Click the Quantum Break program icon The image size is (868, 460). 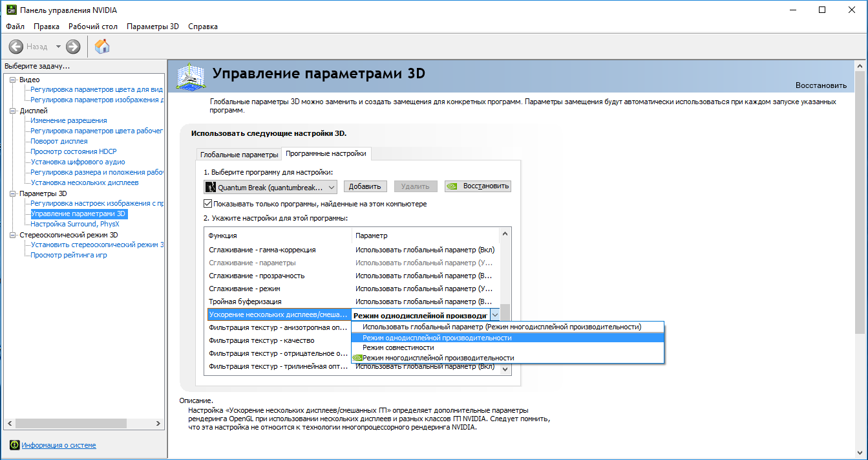[210, 187]
